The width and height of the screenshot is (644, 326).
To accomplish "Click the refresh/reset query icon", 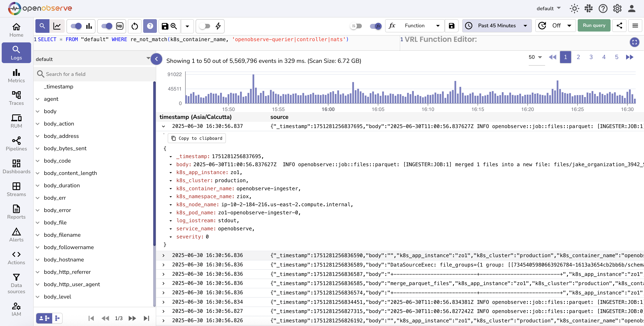I will click(134, 26).
